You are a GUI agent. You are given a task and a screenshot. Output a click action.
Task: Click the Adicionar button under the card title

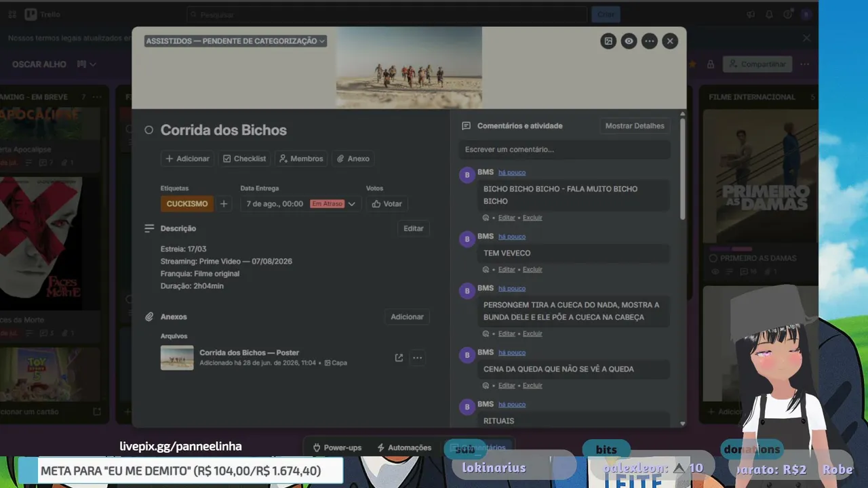point(188,159)
